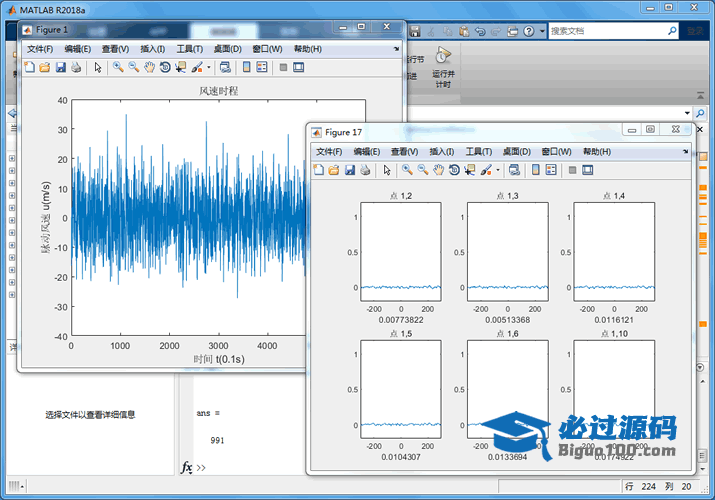The height and width of the screenshot is (500, 715).
Task: Open 桌面(D) menu in Figure 17
Action: click(x=517, y=152)
